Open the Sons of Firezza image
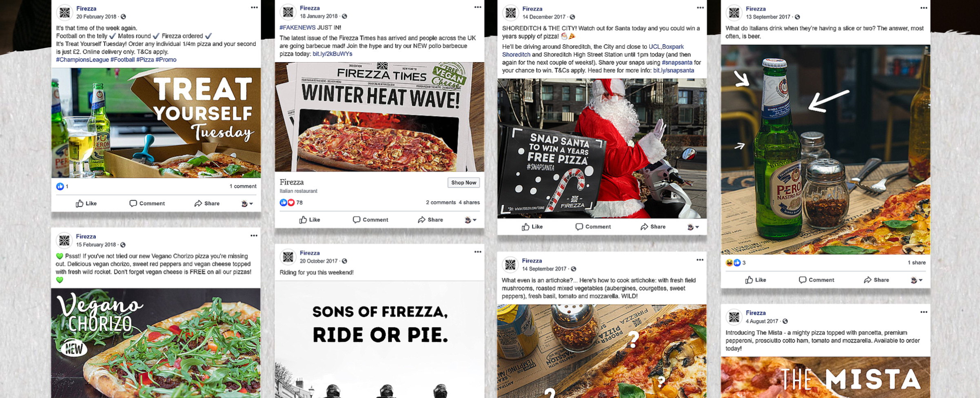The width and height of the screenshot is (980, 398). tap(379, 339)
